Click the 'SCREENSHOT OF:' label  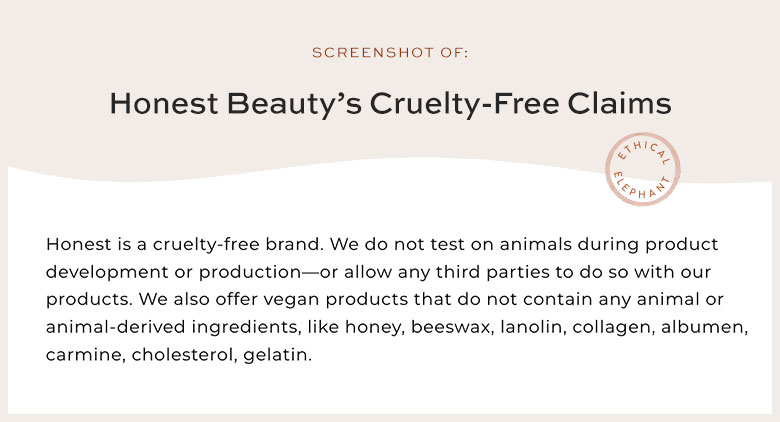pyautogui.click(x=390, y=53)
